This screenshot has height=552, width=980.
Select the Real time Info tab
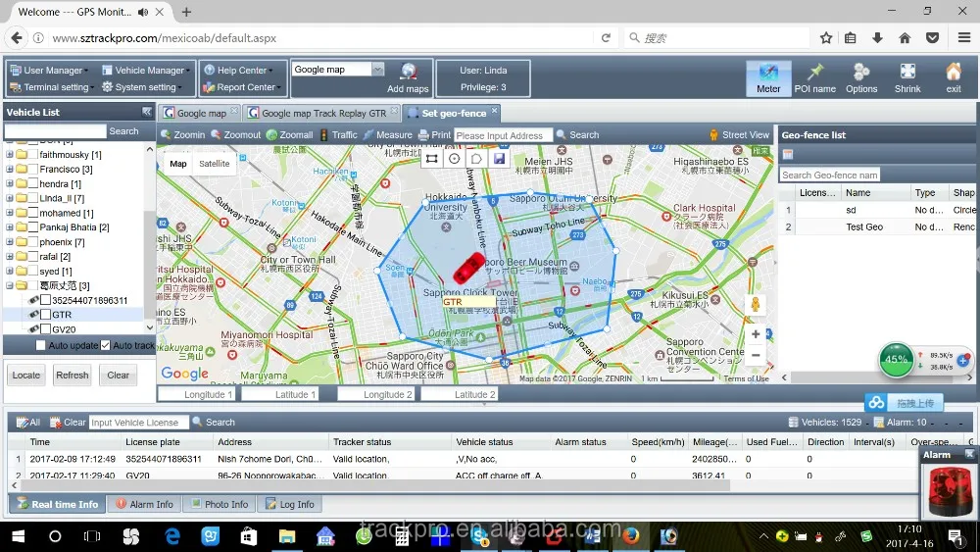click(58, 504)
